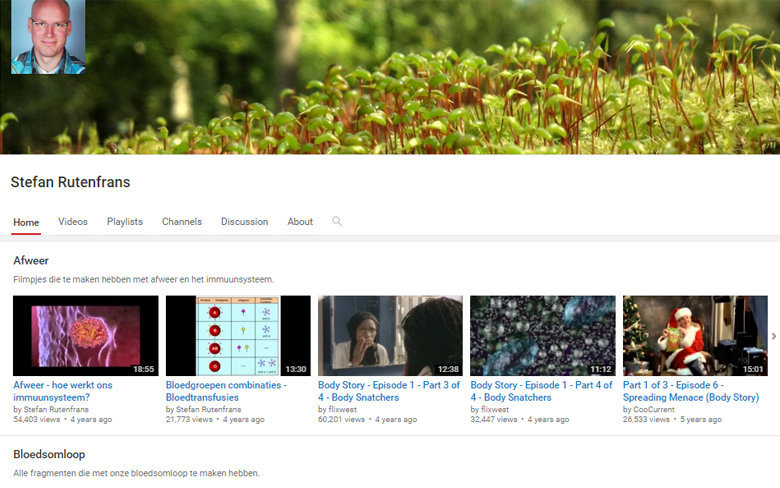
Task: Play the 15:01 Santa video thumbnail
Action: [x=695, y=336]
